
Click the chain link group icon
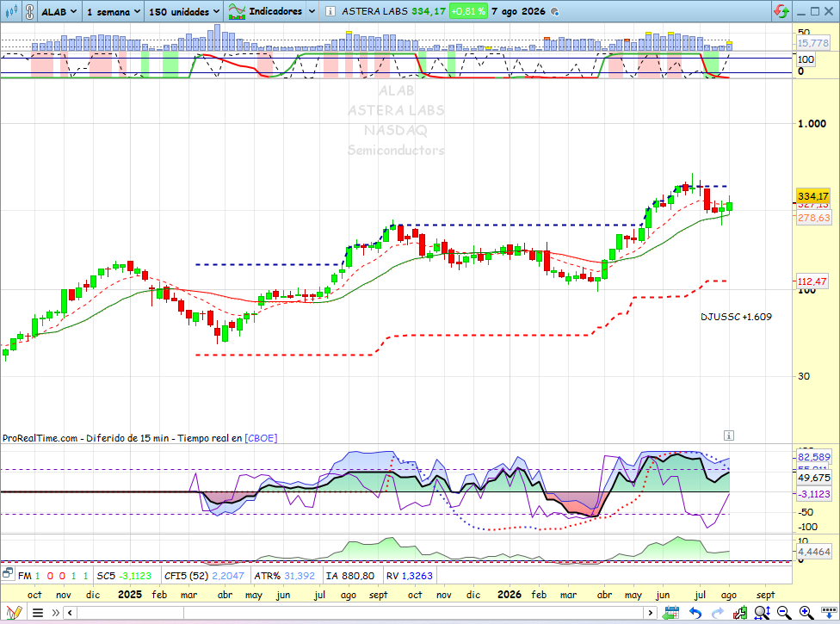(29, 11)
